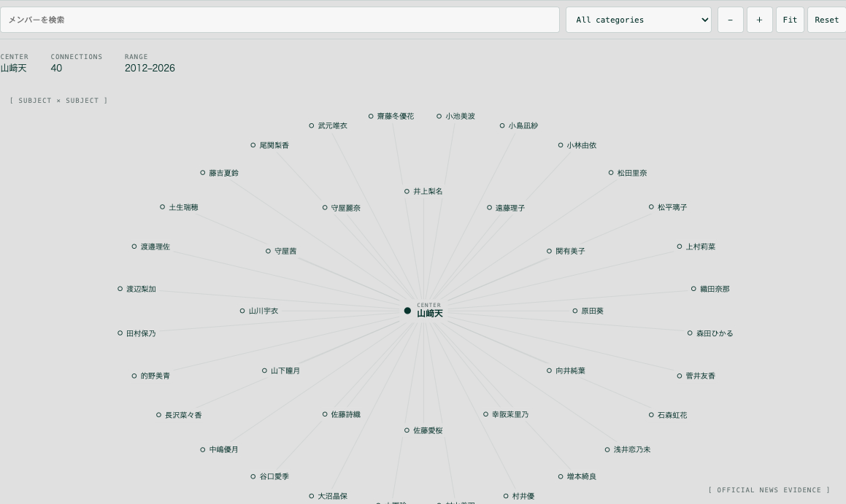The image size is (846, 504).
Task: Select the 森田ひかる node
Action: point(710,333)
